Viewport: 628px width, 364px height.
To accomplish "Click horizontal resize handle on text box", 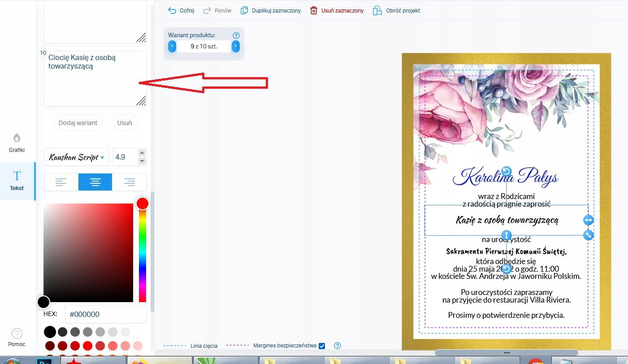I will pos(588,220).
